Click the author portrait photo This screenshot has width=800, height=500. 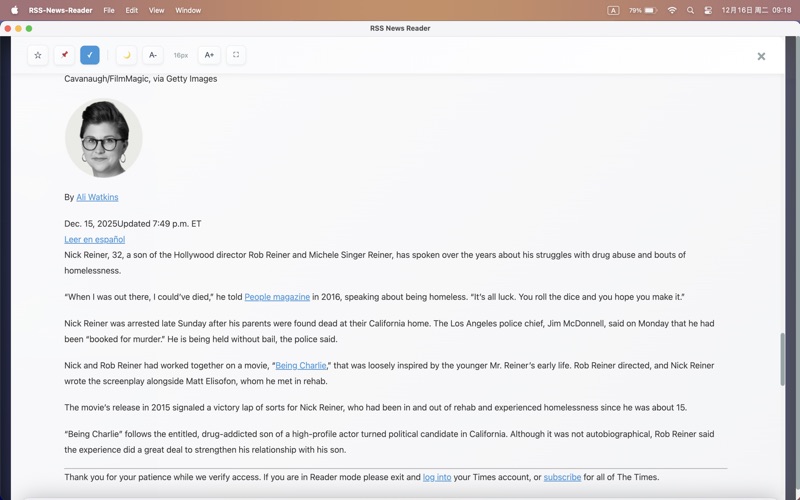[x=104, y=138]
